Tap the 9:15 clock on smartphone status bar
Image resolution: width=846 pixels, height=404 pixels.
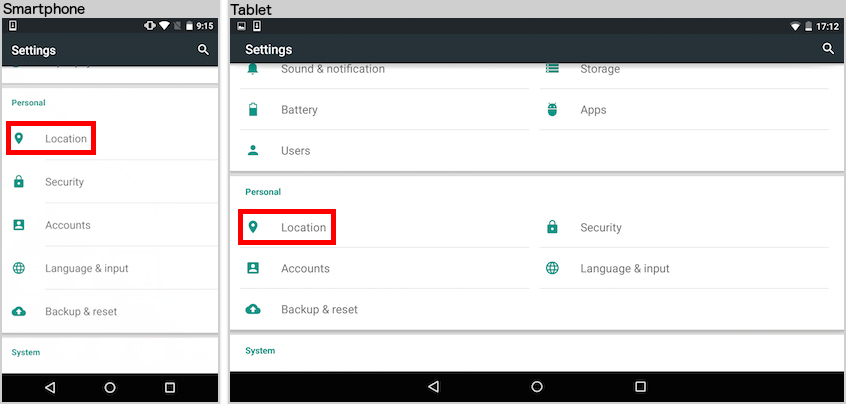(205, 26)
